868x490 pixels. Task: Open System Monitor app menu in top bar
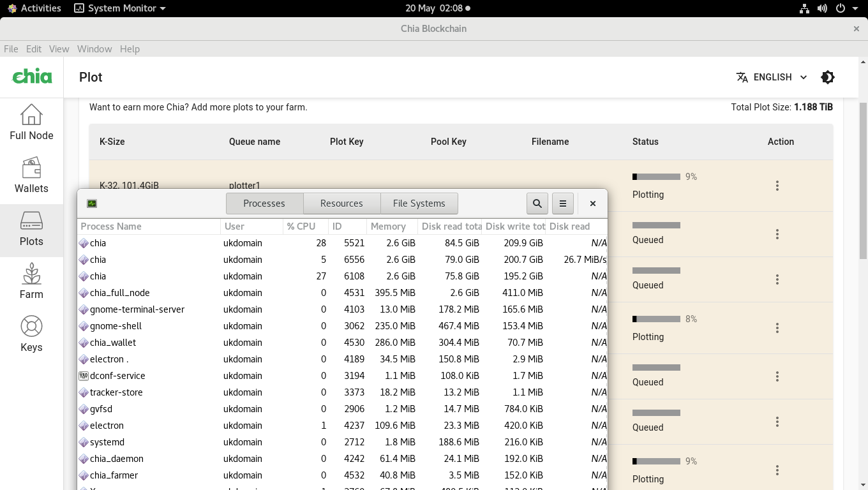pos(120,8)
